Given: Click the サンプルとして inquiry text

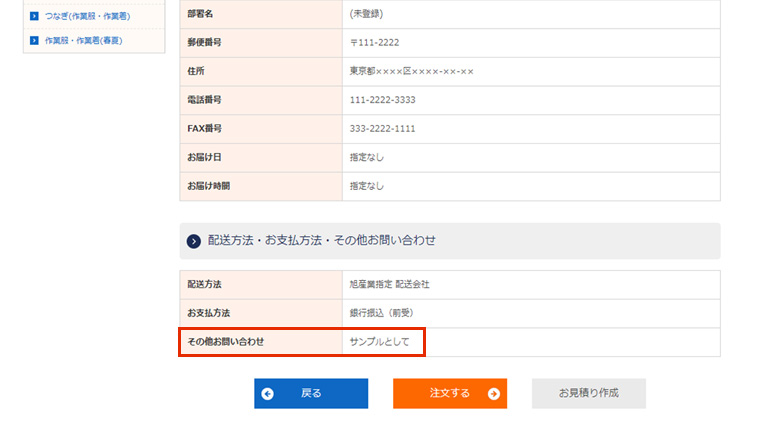Looking at the screenshot, I should point(379,342).
